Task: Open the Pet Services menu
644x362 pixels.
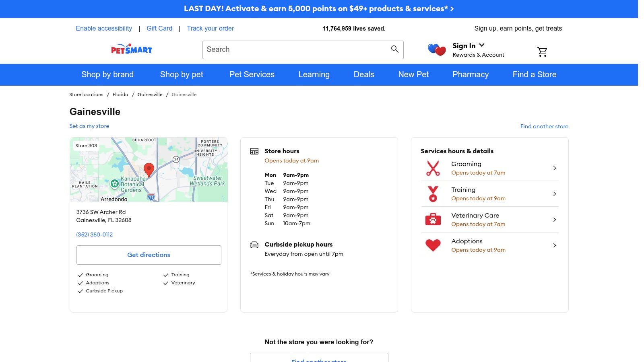Action: tap(252, 74)
